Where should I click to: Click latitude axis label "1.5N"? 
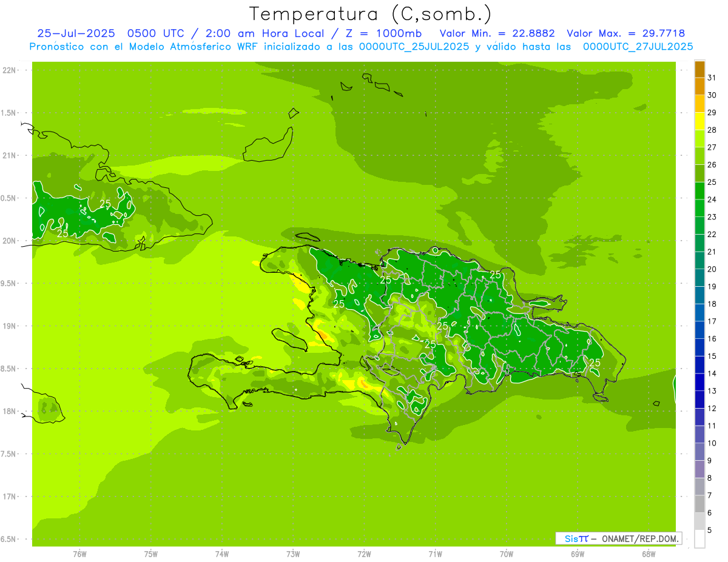tap(8, 113)
